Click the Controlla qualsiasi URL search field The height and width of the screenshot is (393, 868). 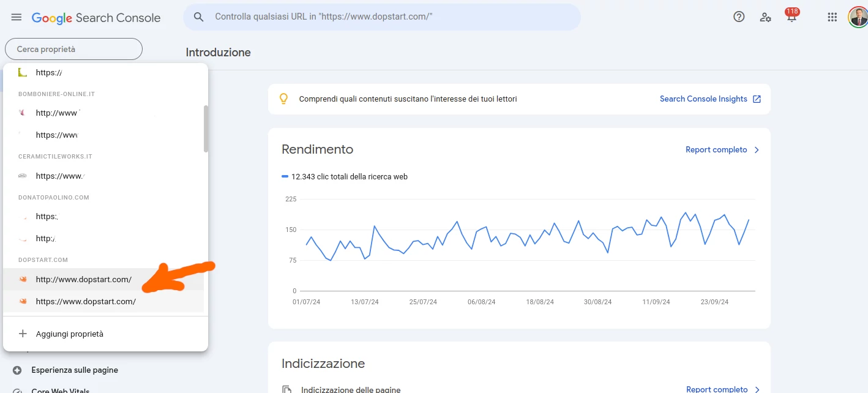pos(382,17)
